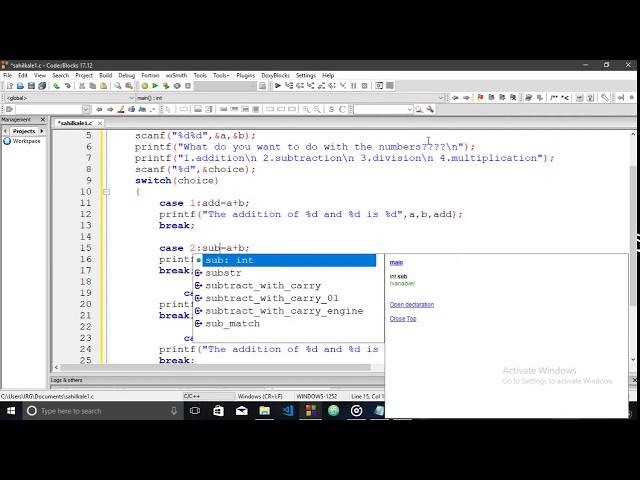Click the editor horizontal scrollbar
The image size is (640, 480).
pos(214,367)
